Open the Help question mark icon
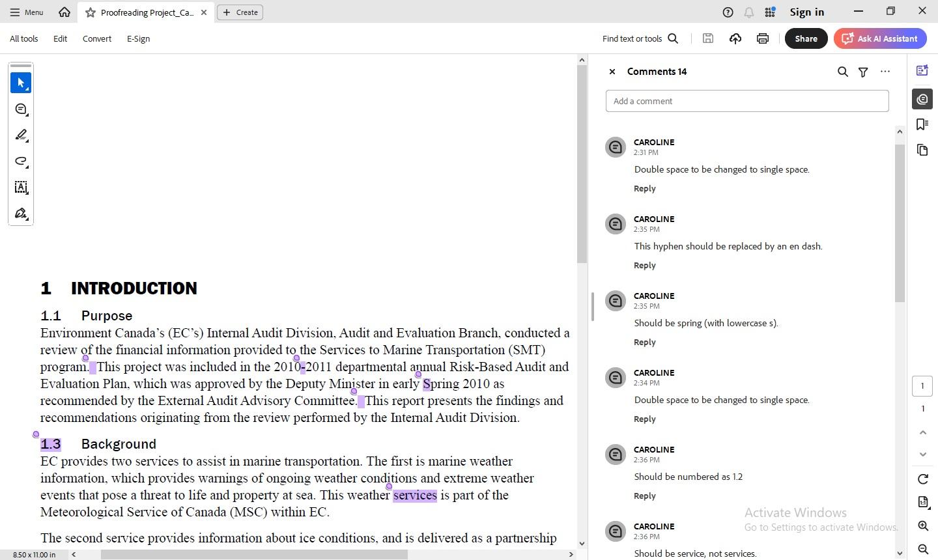The width and height of the screenshot is (938, 560). [x=728, y=12]
